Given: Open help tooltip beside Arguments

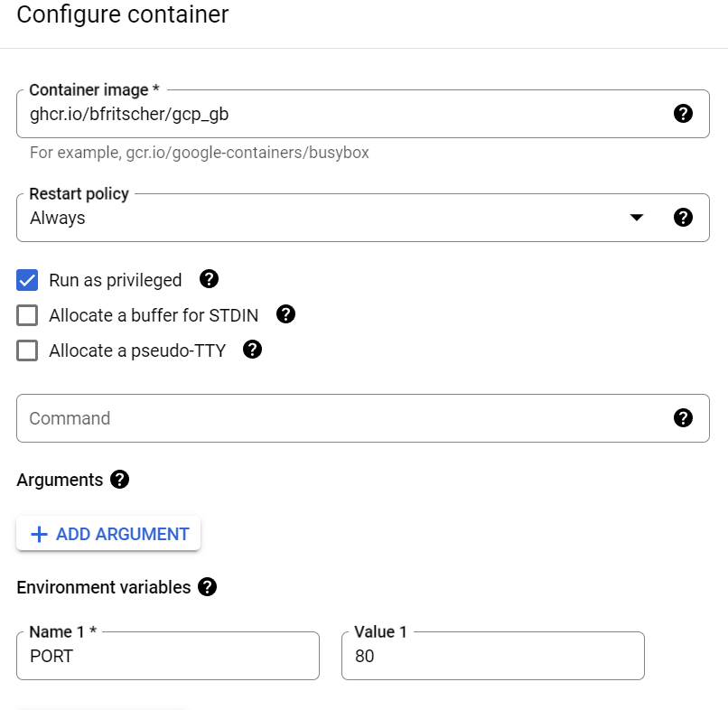Looking at the screenshot, I should 119,480.
